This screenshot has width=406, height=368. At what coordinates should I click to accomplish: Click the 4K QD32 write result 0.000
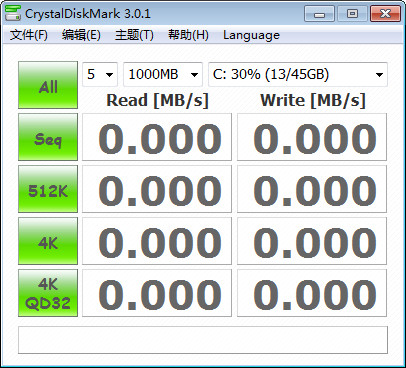(312, 293)
